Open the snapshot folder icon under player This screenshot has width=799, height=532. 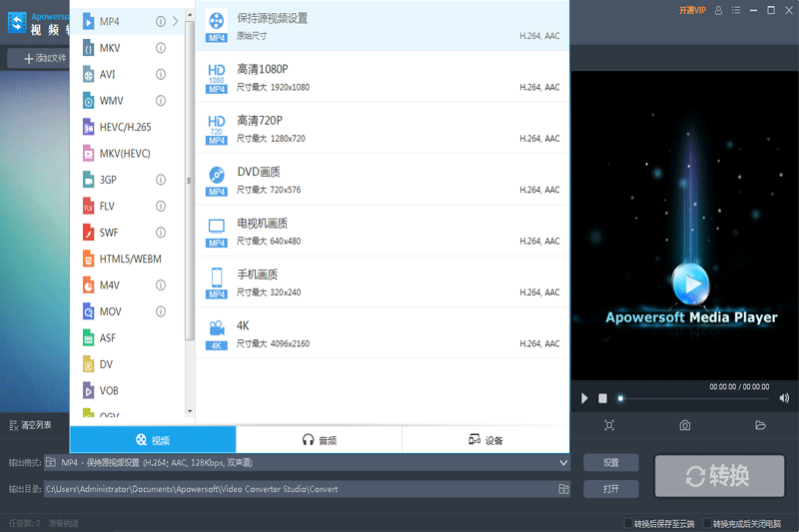coord(761,425)
